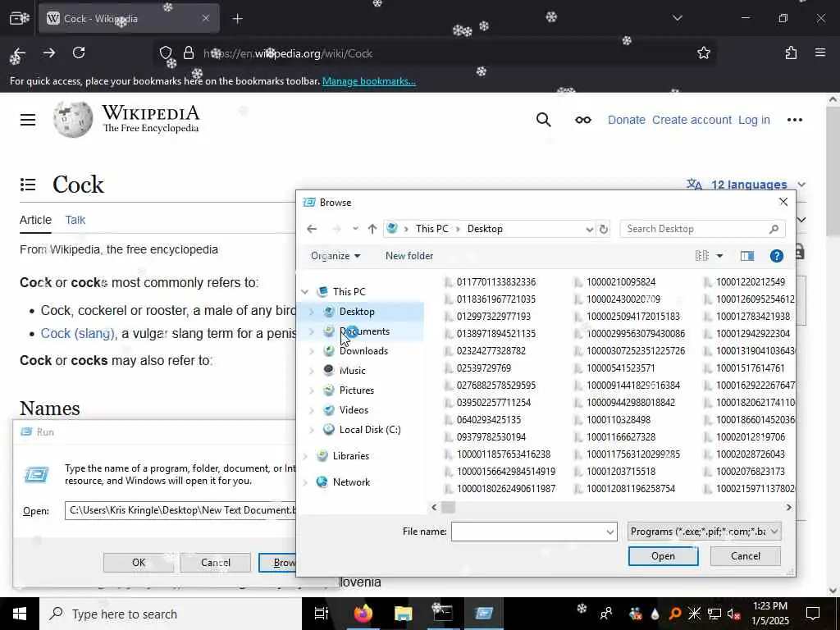Click the file list scroll right arrow
Viewport: 840px width, 630px height.
tap(788, 507)
